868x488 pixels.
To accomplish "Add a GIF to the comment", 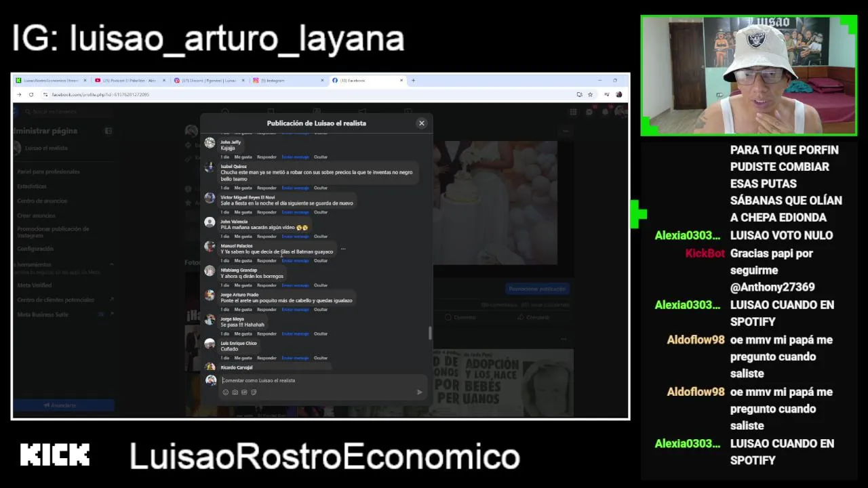I will pyautogui.click(x=244, y=392).
